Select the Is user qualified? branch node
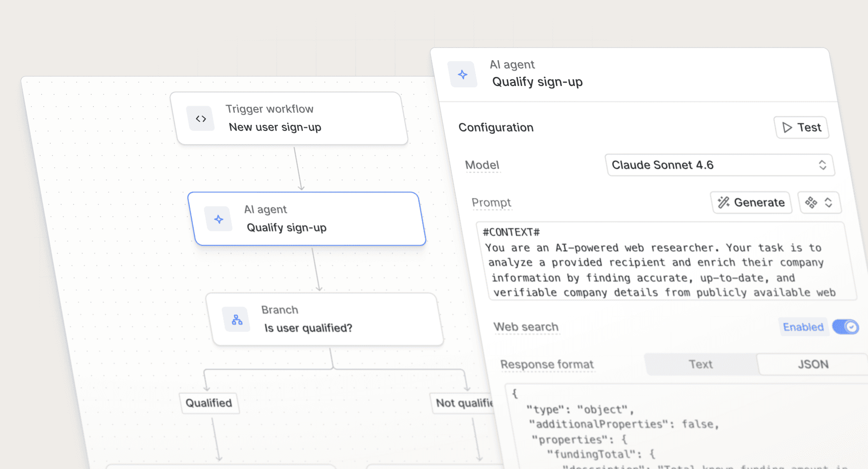This screenshot has height=469, width=868. tap(325, 319)
